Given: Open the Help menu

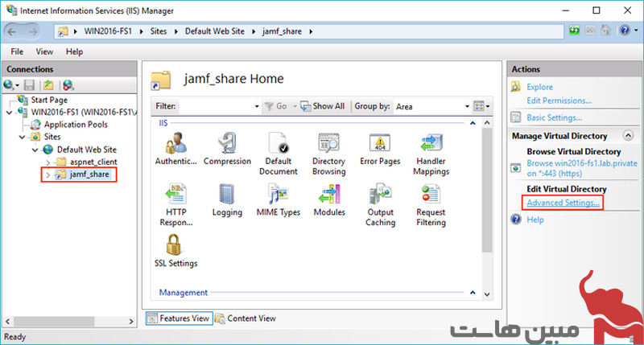Looking at the screenshot, I should pos(74,51).
